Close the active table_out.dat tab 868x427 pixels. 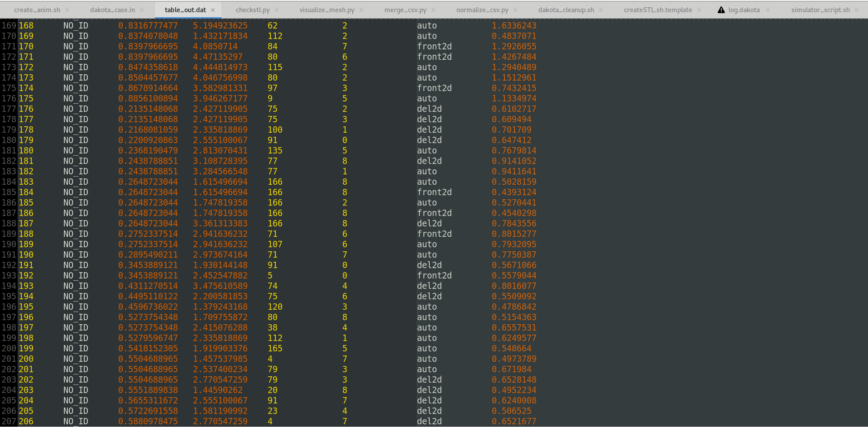tap(213, 10)
